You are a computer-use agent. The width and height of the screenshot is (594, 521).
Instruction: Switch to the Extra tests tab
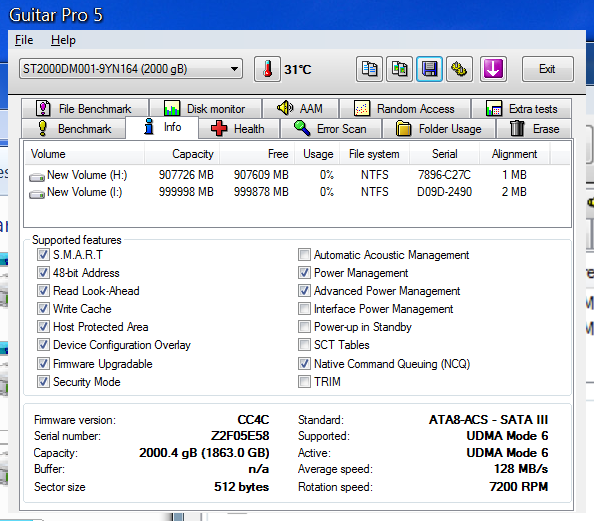[x=522, y=109]
